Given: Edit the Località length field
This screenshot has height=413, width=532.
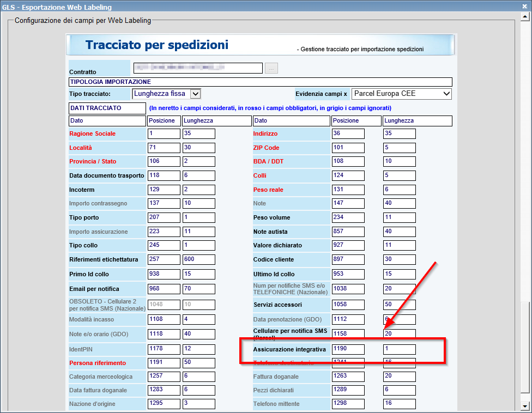Looking at the screenshot, I should (199, 148).
